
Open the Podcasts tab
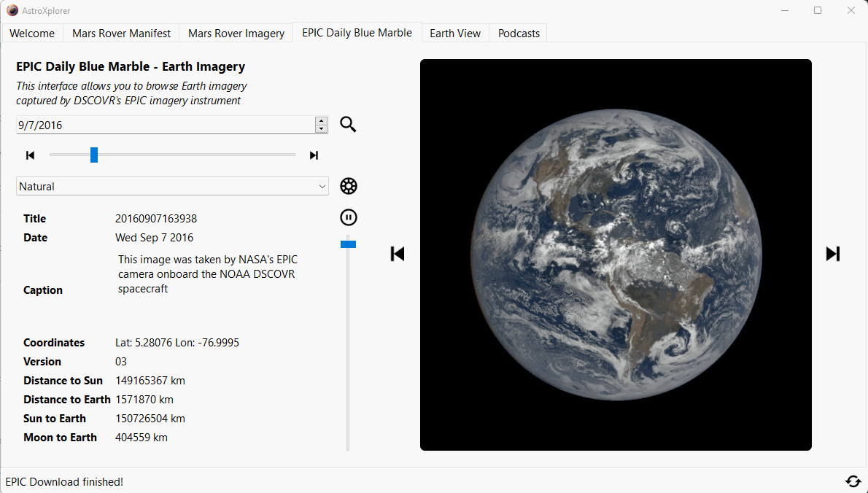point(519,34)
